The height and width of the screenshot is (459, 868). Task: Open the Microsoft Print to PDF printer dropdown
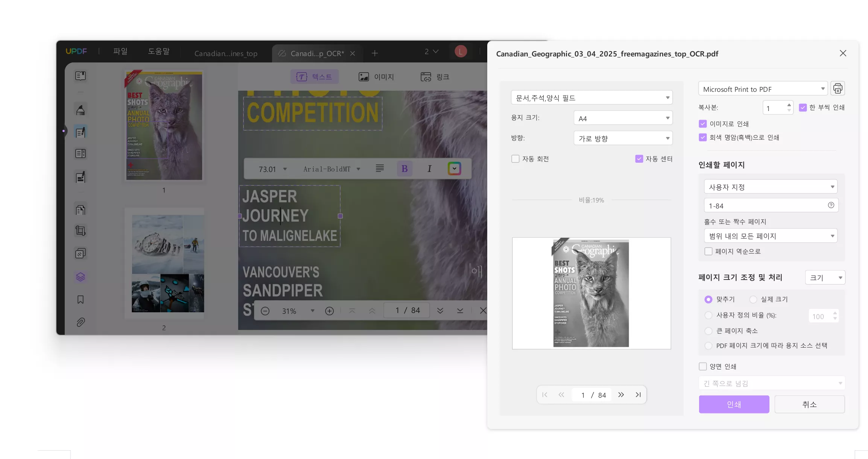[763, 89]
